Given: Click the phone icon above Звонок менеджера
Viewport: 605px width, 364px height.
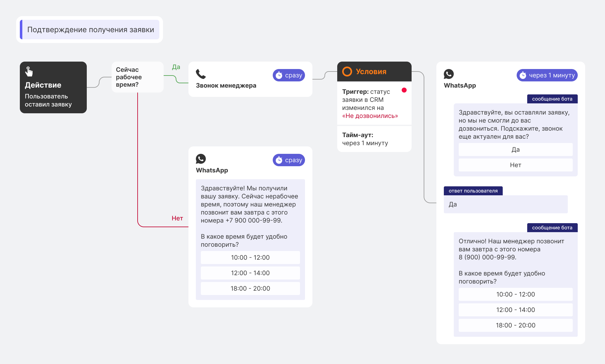Looking at the screenshot, I should [x=201, y=74].
